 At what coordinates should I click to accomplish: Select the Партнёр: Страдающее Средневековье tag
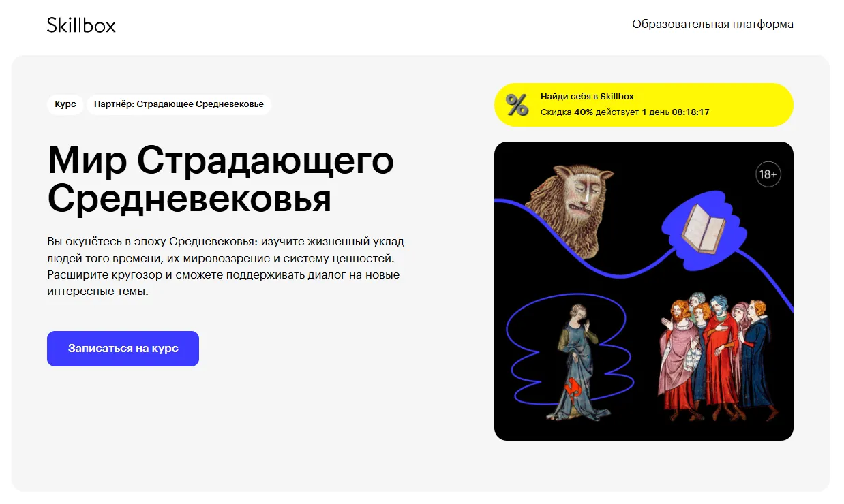pyautogui.click(x=179, y=105)
